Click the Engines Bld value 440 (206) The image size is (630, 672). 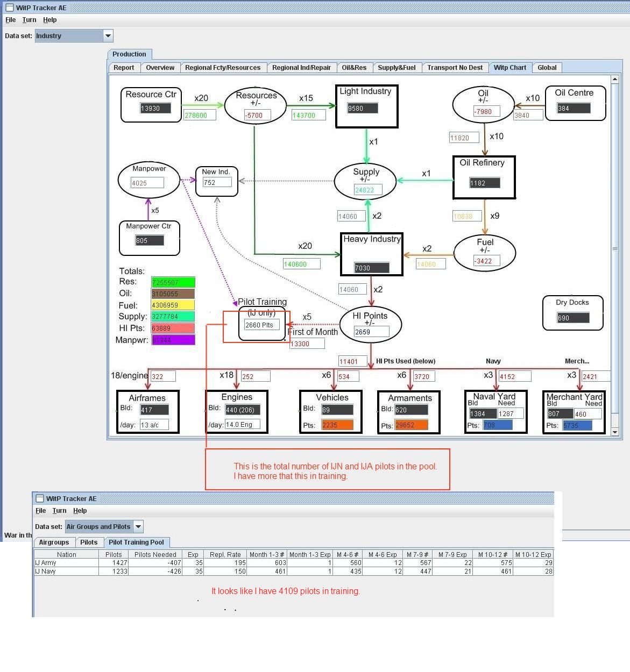[243, 410]
